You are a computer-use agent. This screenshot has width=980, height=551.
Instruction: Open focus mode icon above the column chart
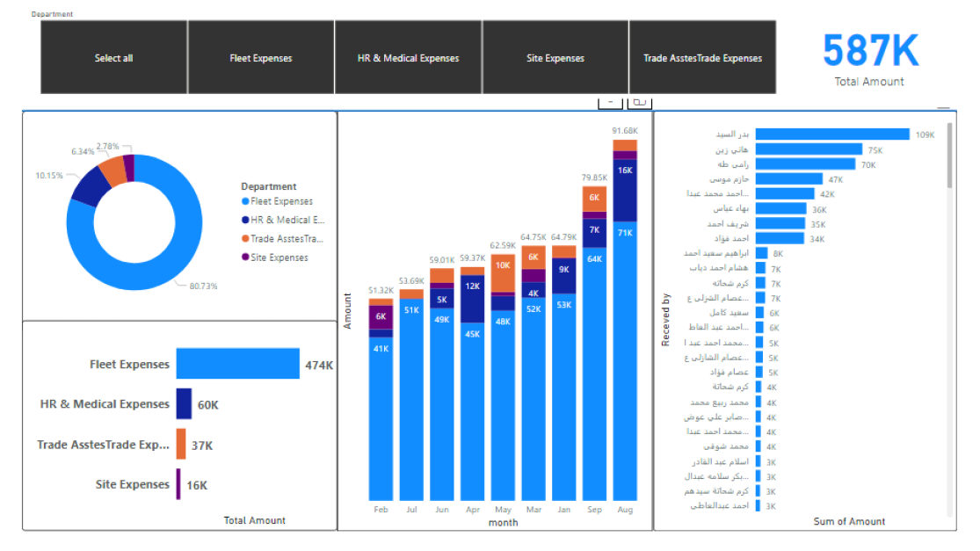[x=640, y=102]
